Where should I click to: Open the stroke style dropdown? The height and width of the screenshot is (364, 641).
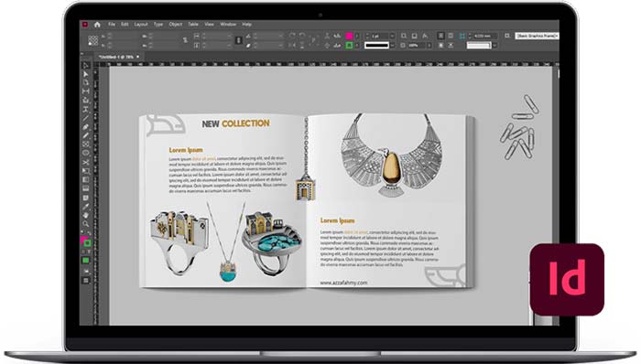coord(392,46)
